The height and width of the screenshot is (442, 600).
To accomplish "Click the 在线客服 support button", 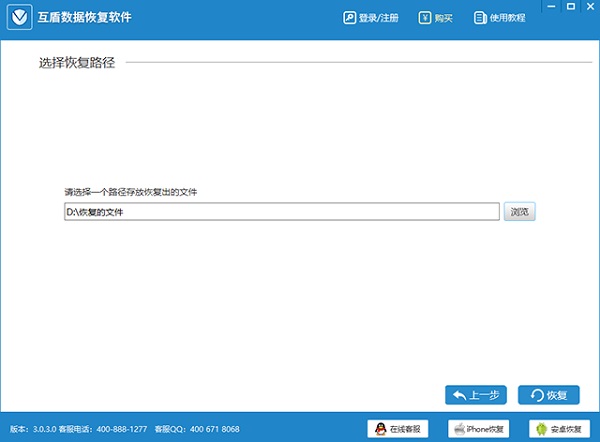I will coord(400,428).
